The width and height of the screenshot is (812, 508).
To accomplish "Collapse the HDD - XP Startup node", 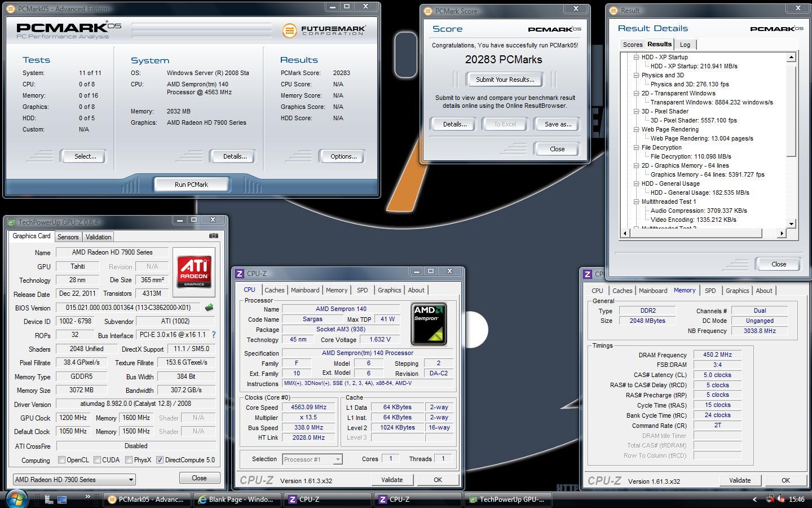I will (636, 57).
